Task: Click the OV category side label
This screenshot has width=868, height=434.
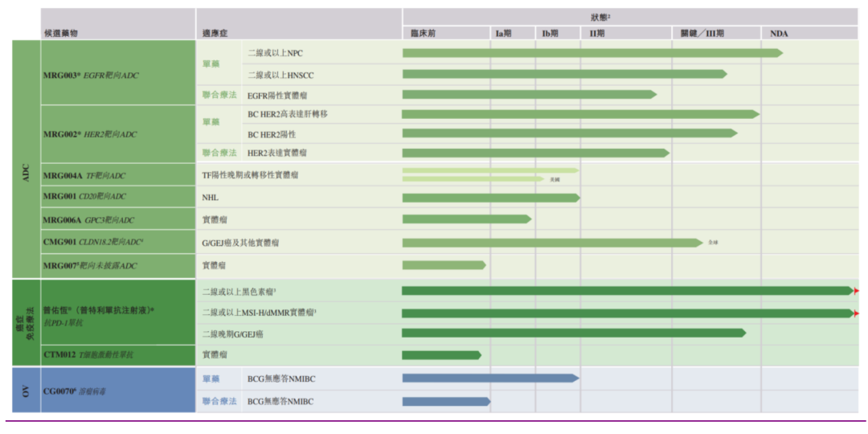Action: coord(27,390)
